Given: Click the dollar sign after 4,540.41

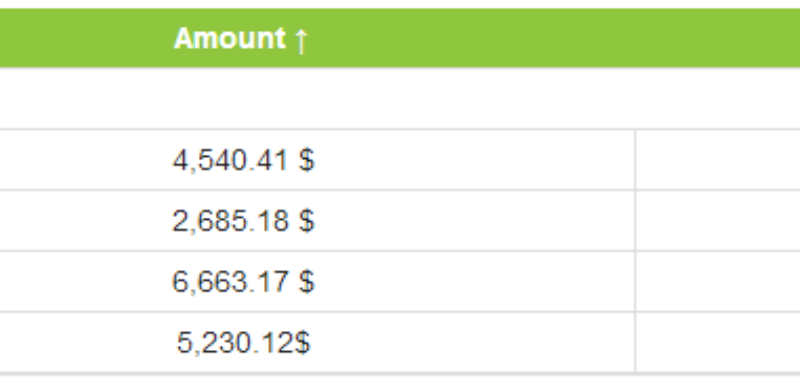Looking at the screenshot, I should [x=307, y=160].
